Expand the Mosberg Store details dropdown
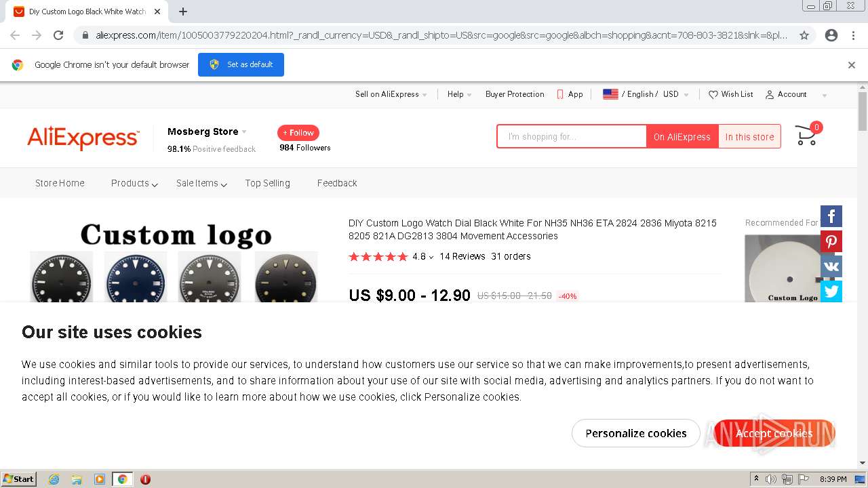This screenshot has height=488, width=868. point(244,131)
